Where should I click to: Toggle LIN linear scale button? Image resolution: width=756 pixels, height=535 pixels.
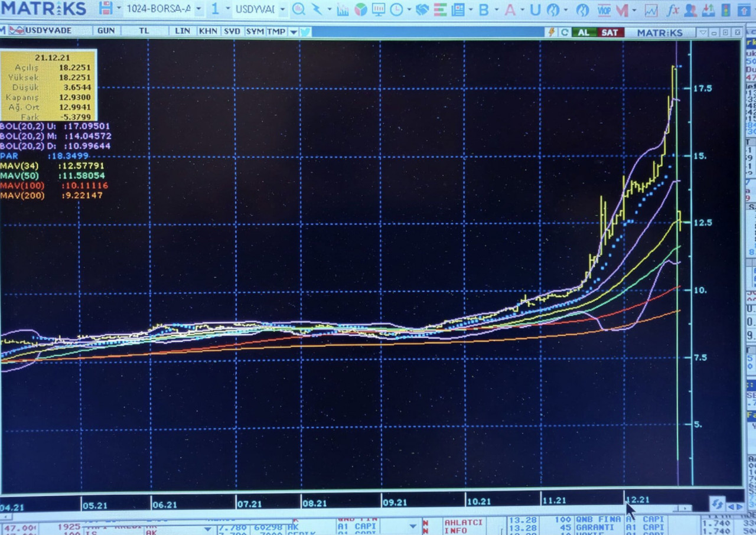(x=183, y=31)
